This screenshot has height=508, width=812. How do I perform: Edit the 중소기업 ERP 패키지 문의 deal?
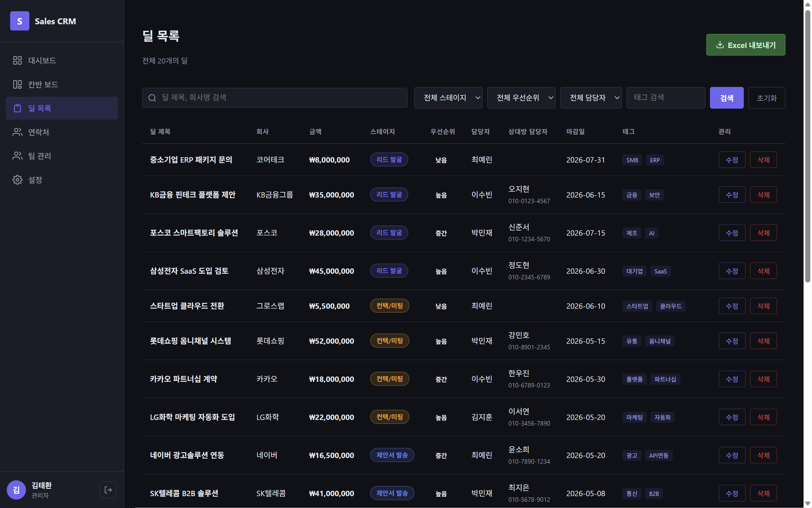tap(732, 160)
